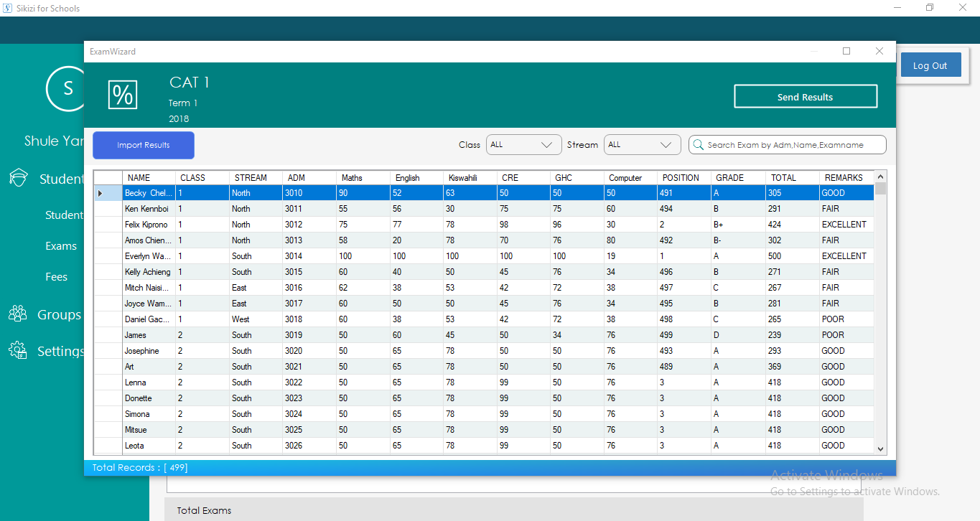Select the Lenna name cell
The image size is (980, 521).
coord(149,382)
